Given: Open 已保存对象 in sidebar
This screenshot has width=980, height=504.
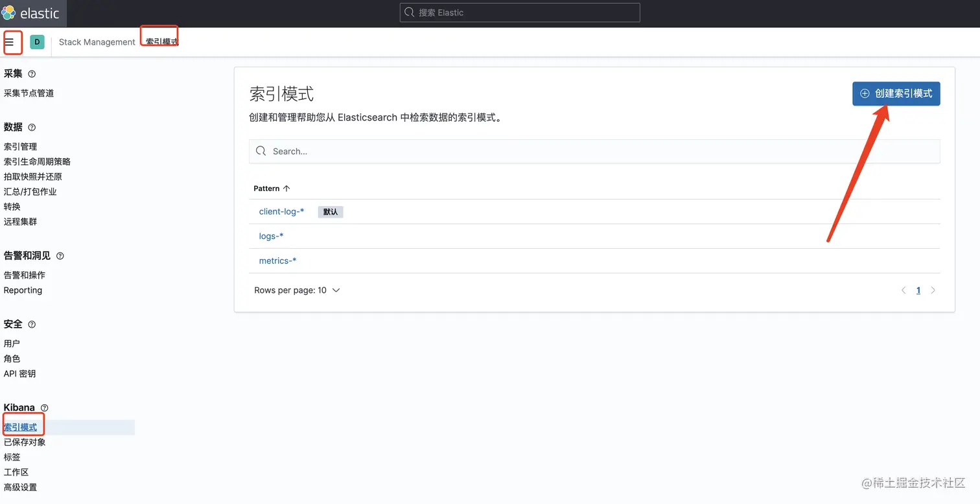Looking at the screenshot, I should click(24, 442).
